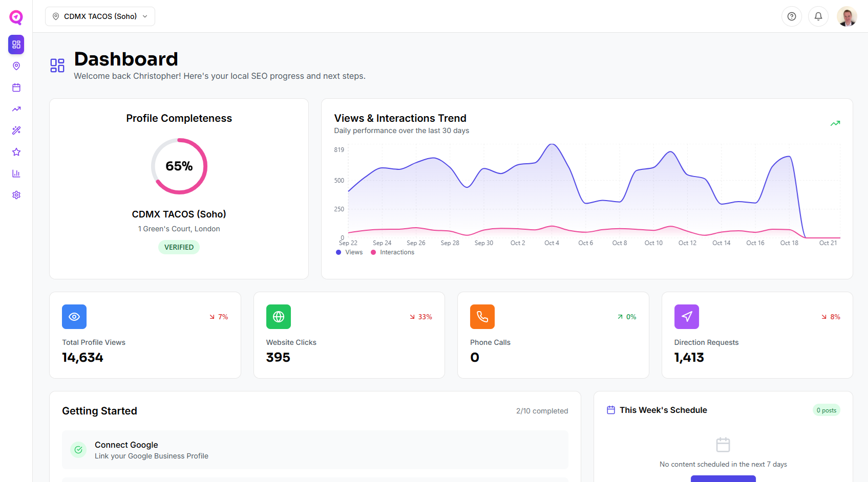Open the bar chart reports icon
Image resolution: width=868 pixels, height=482 pixels.
coord(16,173)
